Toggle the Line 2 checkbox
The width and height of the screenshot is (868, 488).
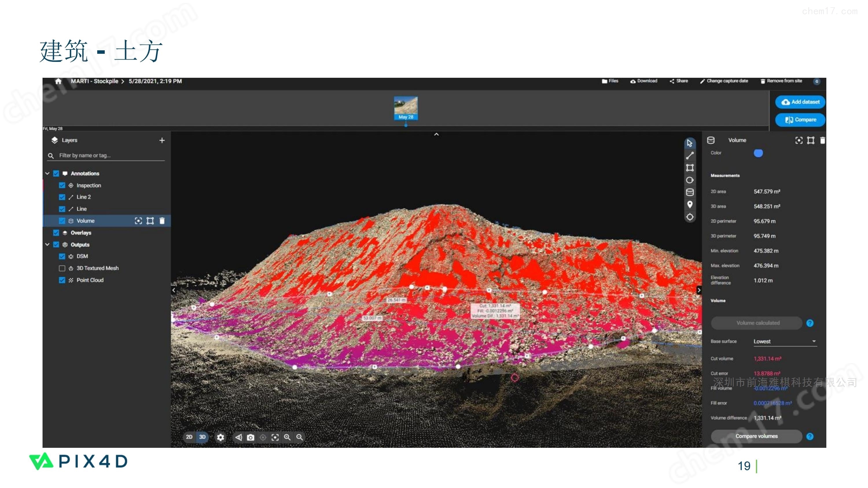(62, 197)
